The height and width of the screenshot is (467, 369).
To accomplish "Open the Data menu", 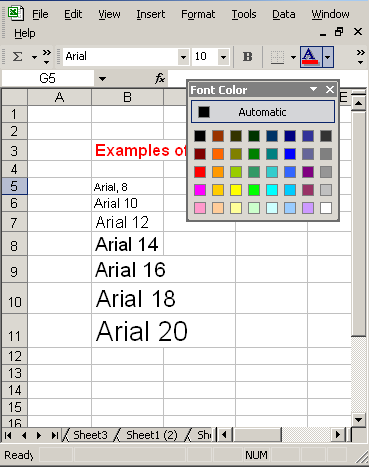I will click(284, 14).
